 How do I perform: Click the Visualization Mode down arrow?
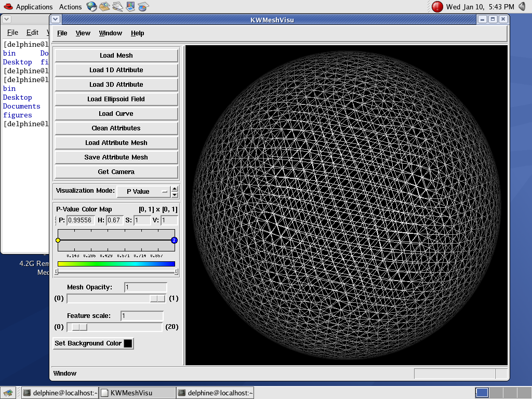coord(175,195)
